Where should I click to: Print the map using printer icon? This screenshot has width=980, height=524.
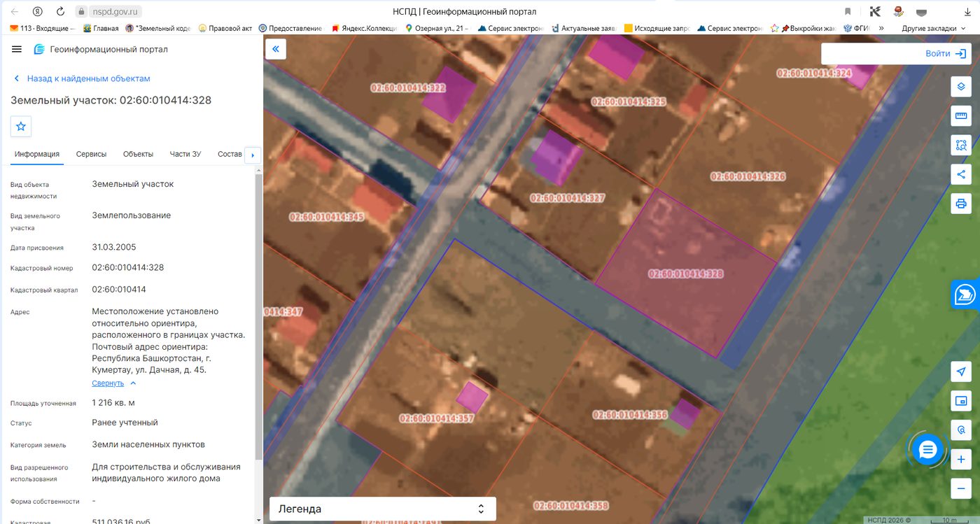(961, 204)
